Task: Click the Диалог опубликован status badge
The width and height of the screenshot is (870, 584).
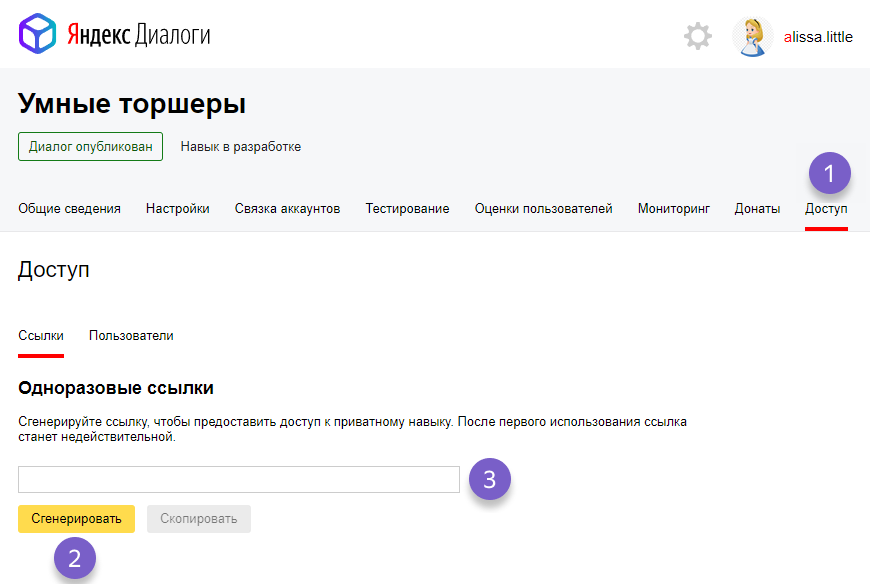Action: [90, 146]
